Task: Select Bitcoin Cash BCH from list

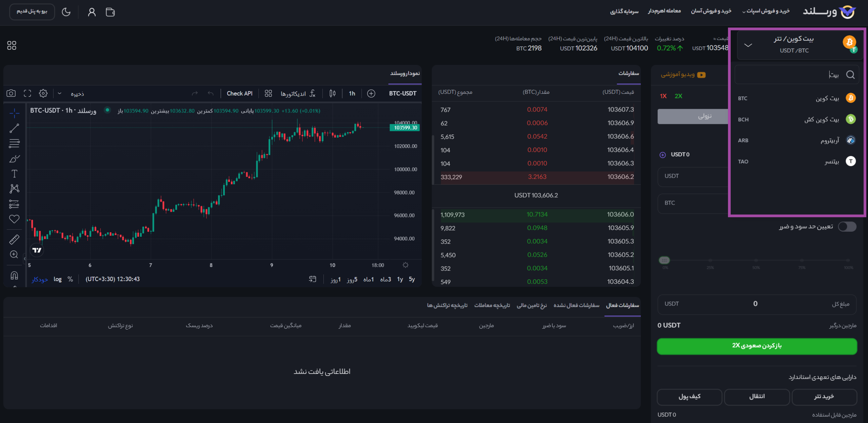Action: pos(797,119)
